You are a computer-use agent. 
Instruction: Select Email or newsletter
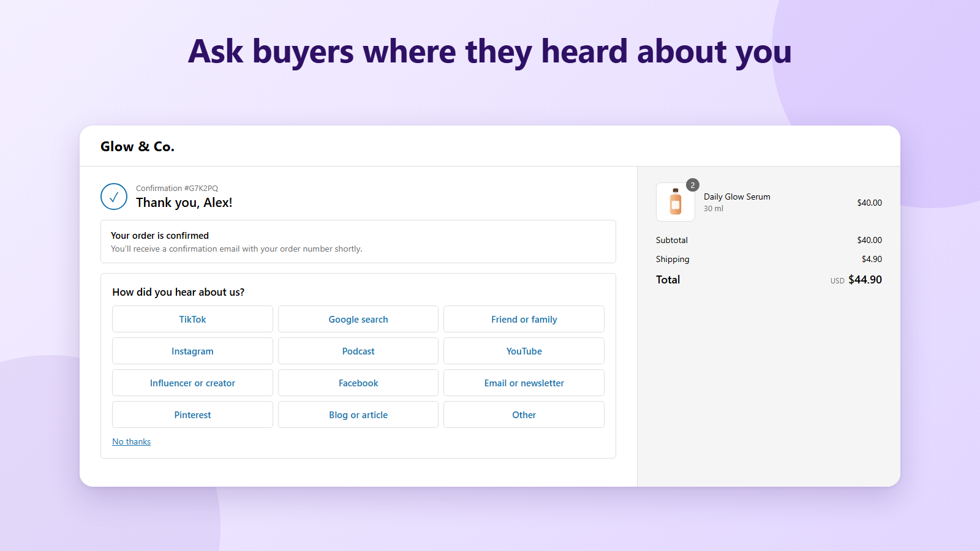pyautogui.click(x=524, y=383)
